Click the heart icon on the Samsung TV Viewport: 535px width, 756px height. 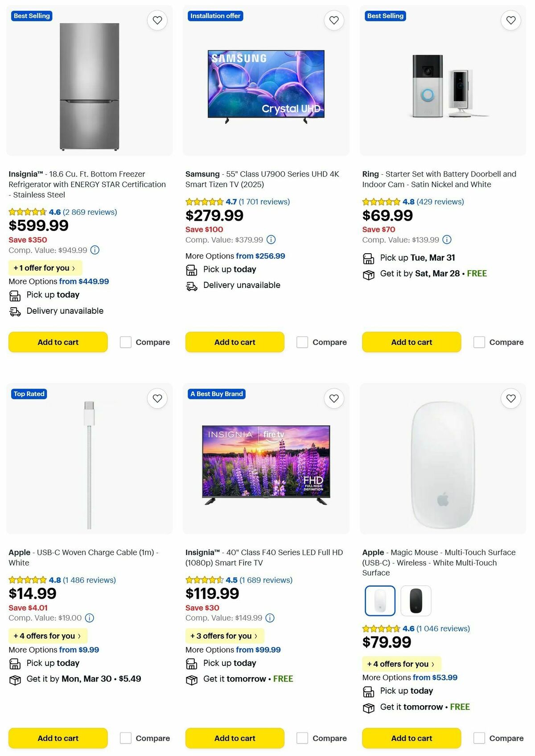click(x=334, y=20)
